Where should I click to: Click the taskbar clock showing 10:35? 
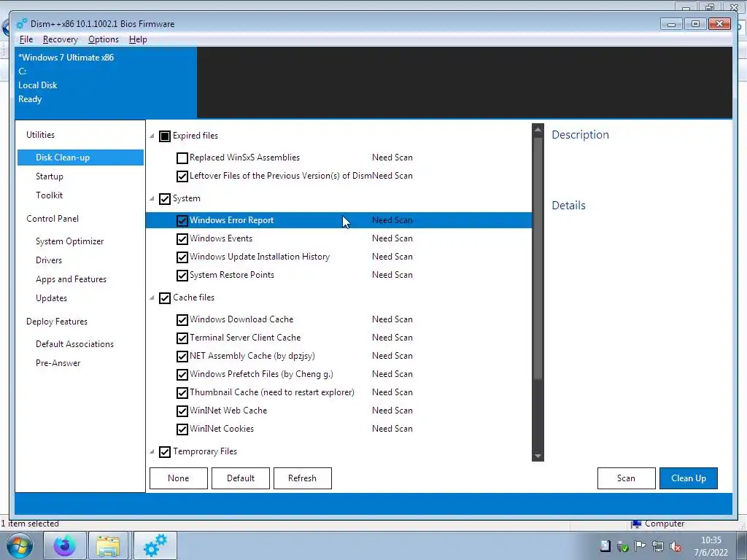(x=711, y=546)
